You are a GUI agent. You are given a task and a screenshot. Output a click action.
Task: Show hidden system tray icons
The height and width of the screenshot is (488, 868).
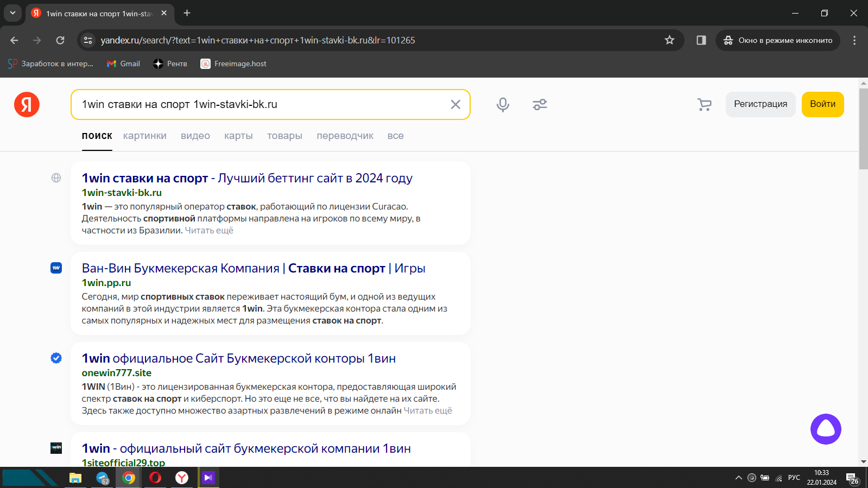coord(738,478)
